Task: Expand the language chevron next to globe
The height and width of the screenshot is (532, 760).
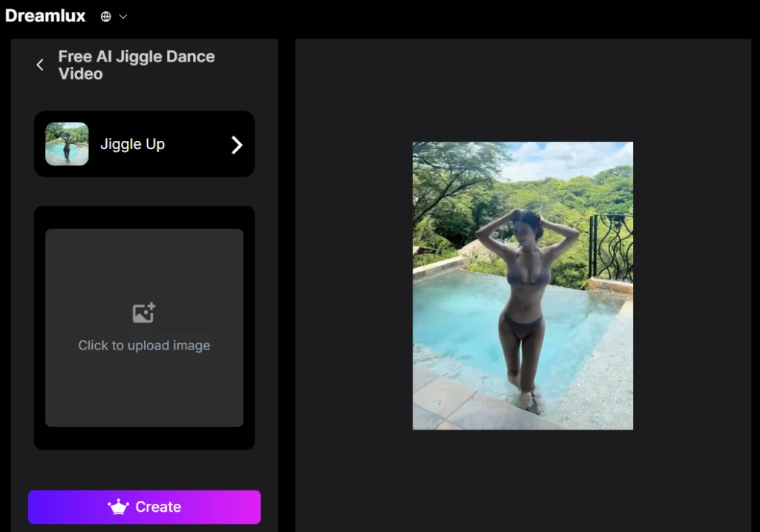Action: [123, 16]
